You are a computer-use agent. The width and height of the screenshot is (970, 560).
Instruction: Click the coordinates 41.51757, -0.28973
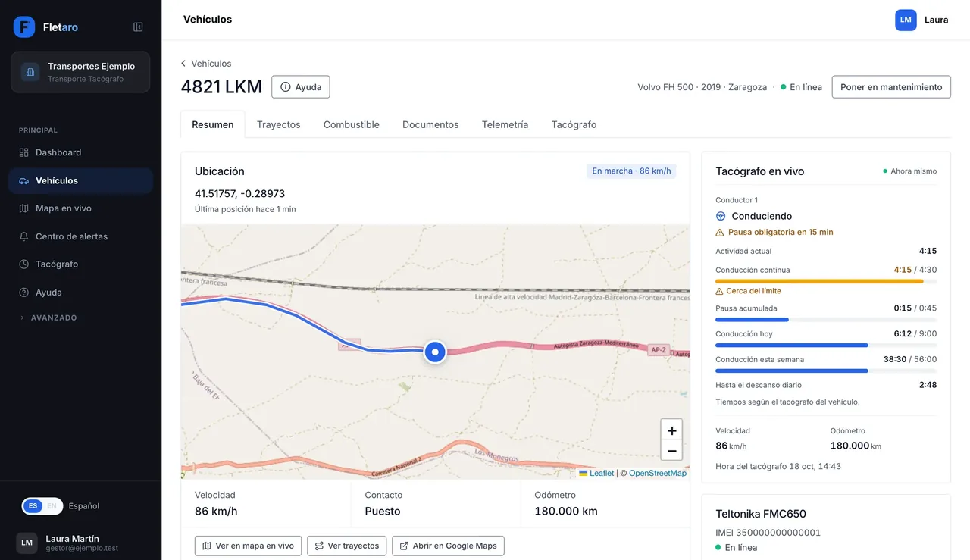pyautogui.click(x=239, y=194)
